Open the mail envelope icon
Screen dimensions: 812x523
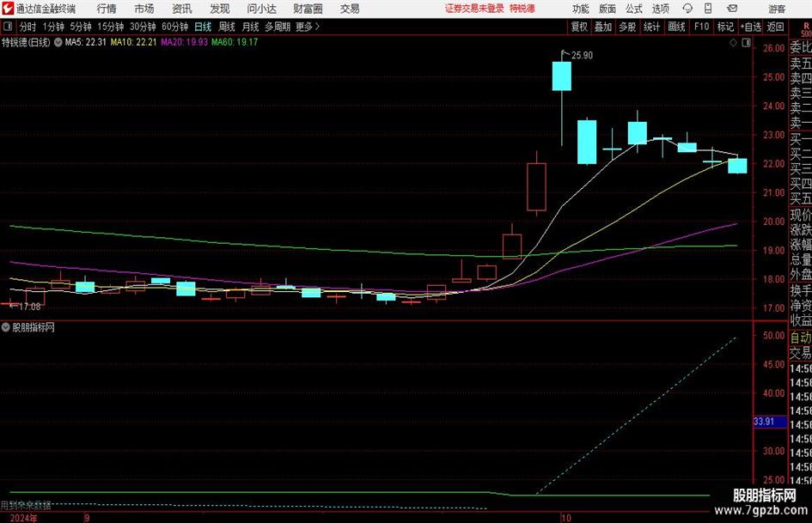pos(732,9)
